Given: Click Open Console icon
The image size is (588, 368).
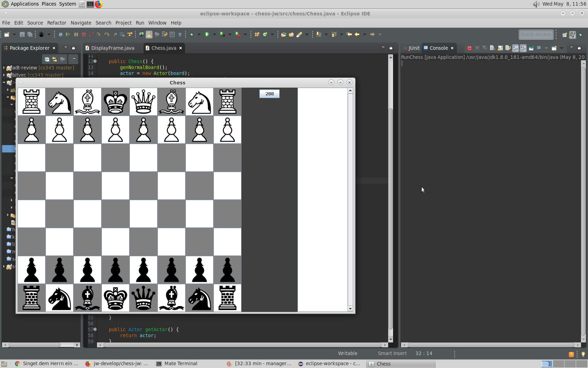Looking at the screenshot, I should tap(554, 48).
